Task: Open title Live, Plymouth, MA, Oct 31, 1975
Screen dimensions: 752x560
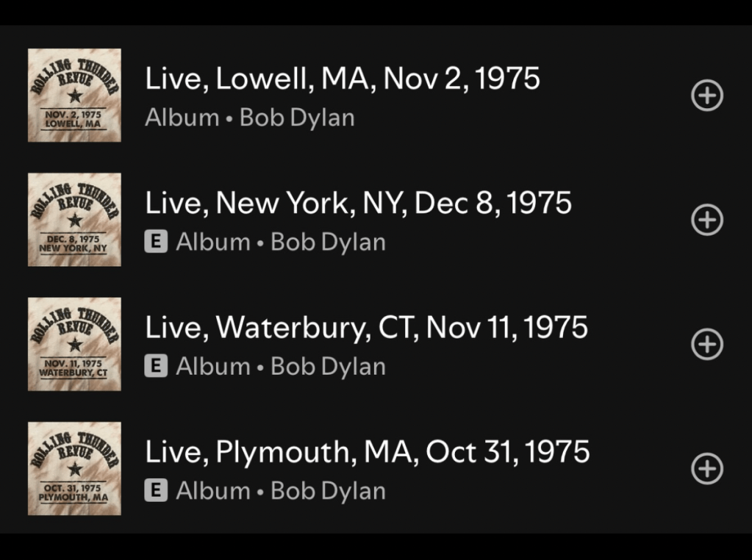Action: click(x=368, y=451)
